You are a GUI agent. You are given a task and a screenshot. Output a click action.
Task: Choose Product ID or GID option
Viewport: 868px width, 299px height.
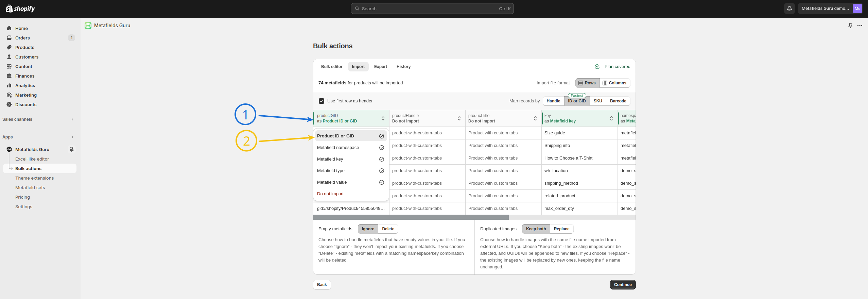tap(351, 136)
